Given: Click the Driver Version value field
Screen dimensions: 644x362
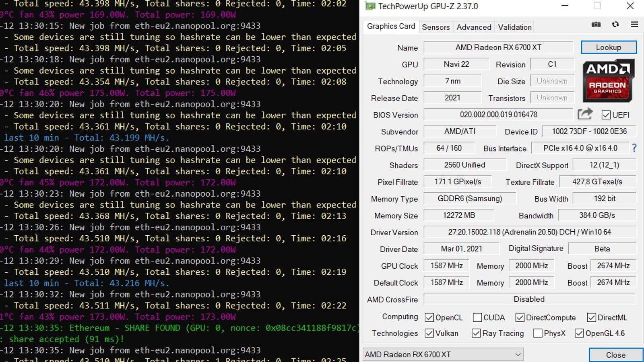Looking at the screenshot, I should click(x=530, y=232).
